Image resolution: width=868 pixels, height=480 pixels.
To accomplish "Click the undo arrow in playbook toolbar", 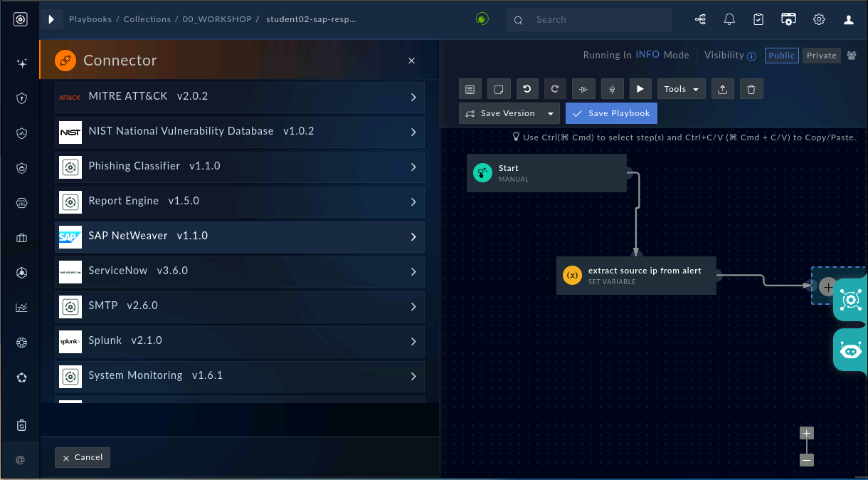I will (x=526, y=89).
